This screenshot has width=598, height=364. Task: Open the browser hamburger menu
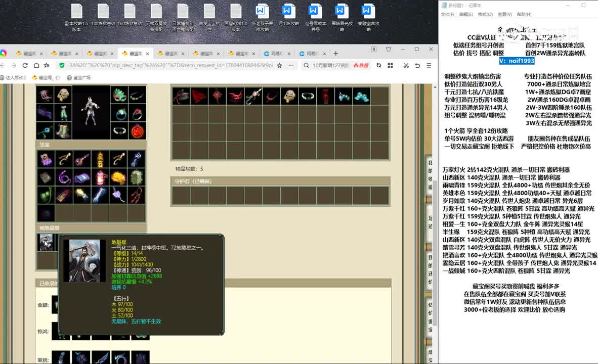[x=429, y=66]
